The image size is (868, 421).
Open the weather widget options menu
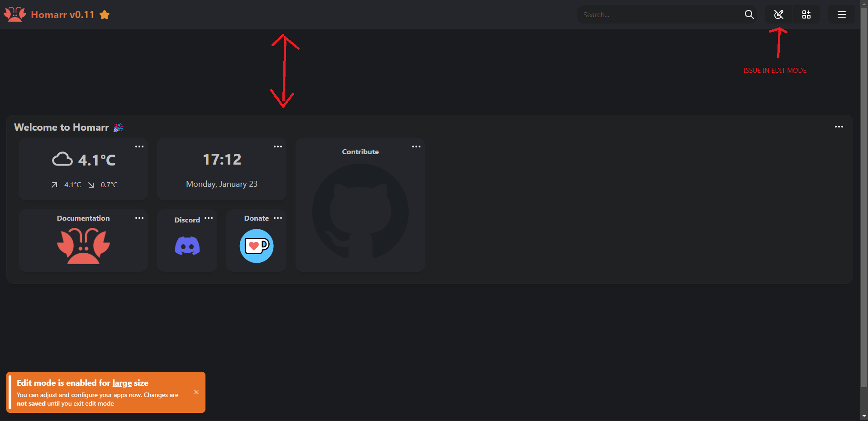(139, 146)
